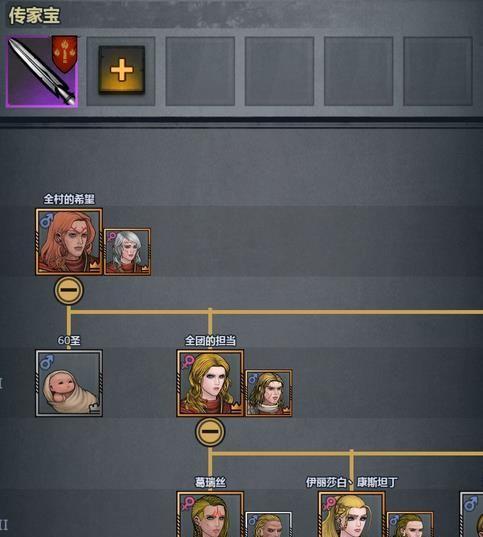Open the portrait of 葛瑞丝
The image size is (483, 537).
pyautogui.click(x=210, y=514)
